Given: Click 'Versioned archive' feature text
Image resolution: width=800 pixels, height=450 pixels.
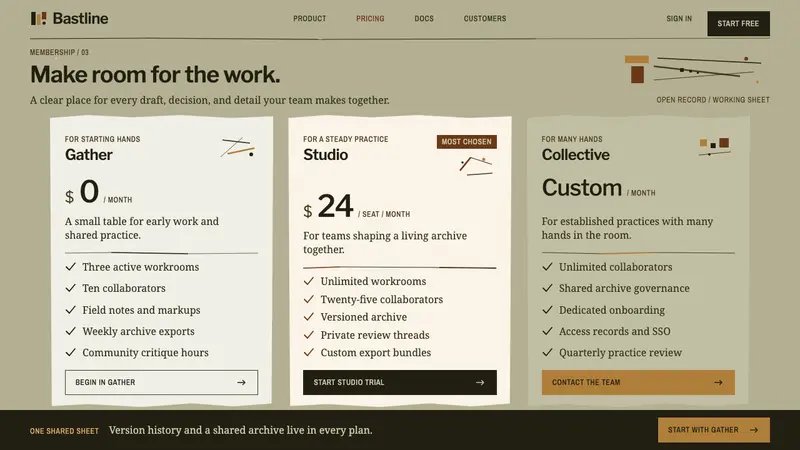Looking at the screenshot, I should 364,317.
